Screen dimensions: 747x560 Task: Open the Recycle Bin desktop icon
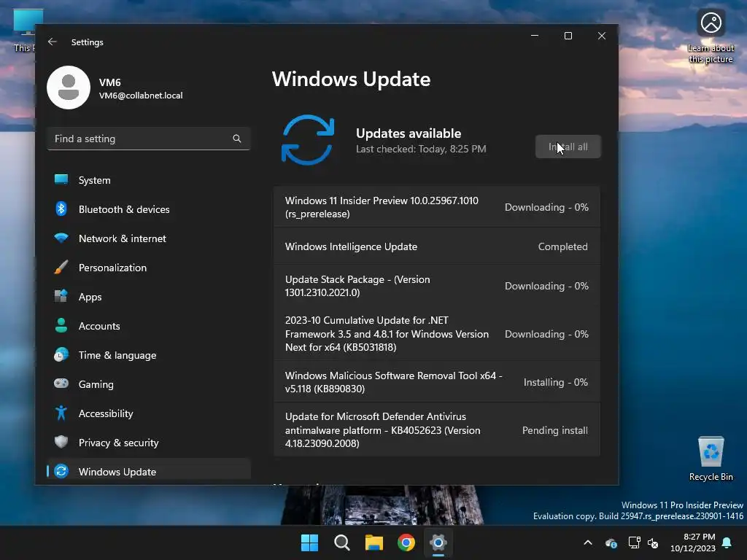point(711,459)
